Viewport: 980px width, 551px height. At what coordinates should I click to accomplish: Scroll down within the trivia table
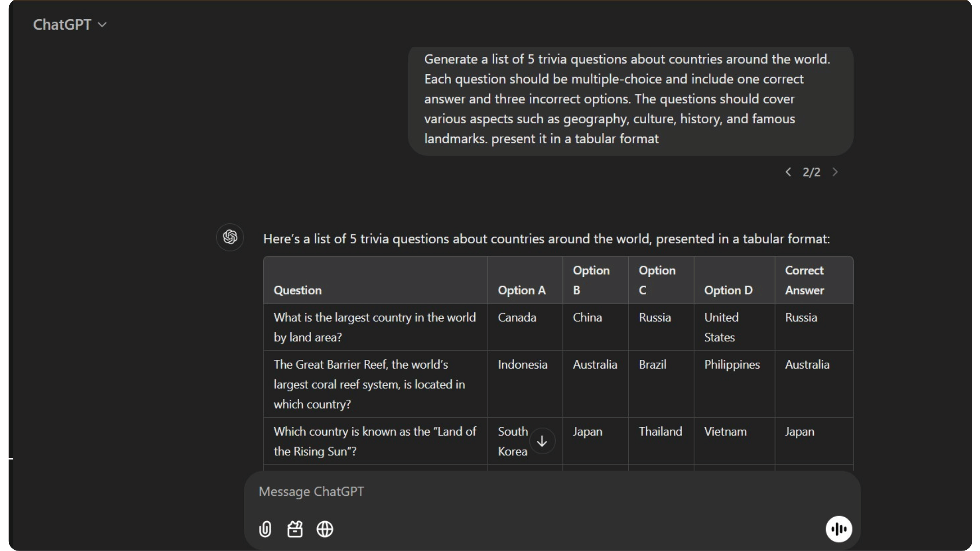tap(542, 441)
